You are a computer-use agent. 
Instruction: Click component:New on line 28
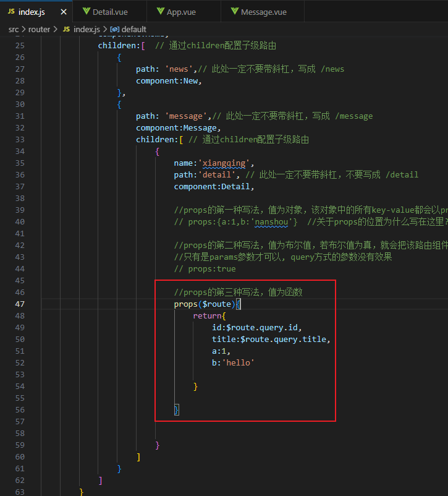pos(169,81)
